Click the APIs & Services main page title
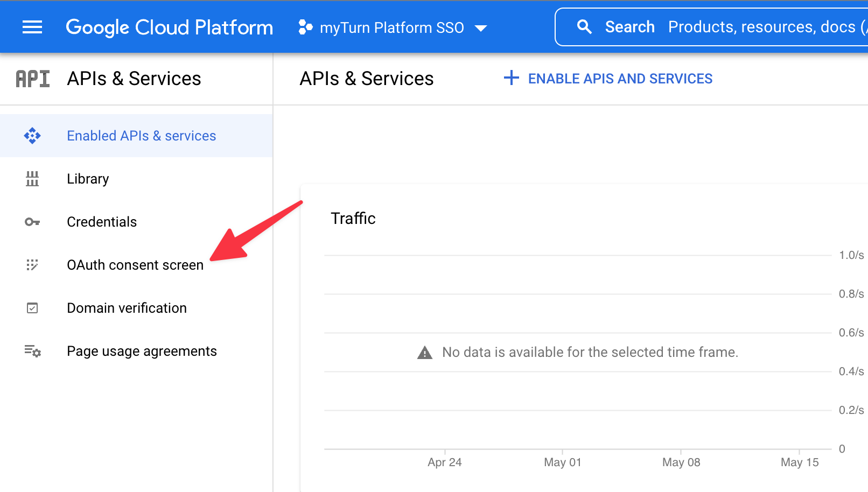The width and height of the screenshot is (868, 492). pos(367,79)
